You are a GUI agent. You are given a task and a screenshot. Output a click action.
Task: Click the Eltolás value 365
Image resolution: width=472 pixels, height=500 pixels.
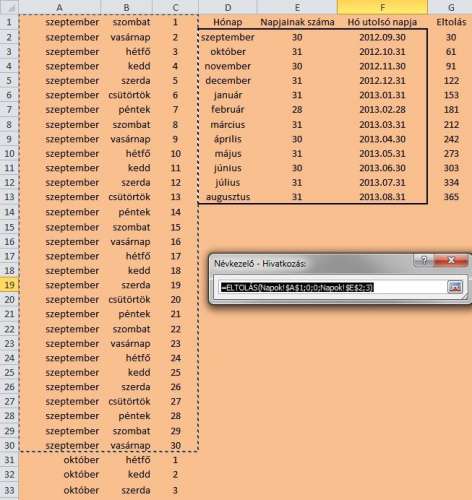click(x=450, y=197)
